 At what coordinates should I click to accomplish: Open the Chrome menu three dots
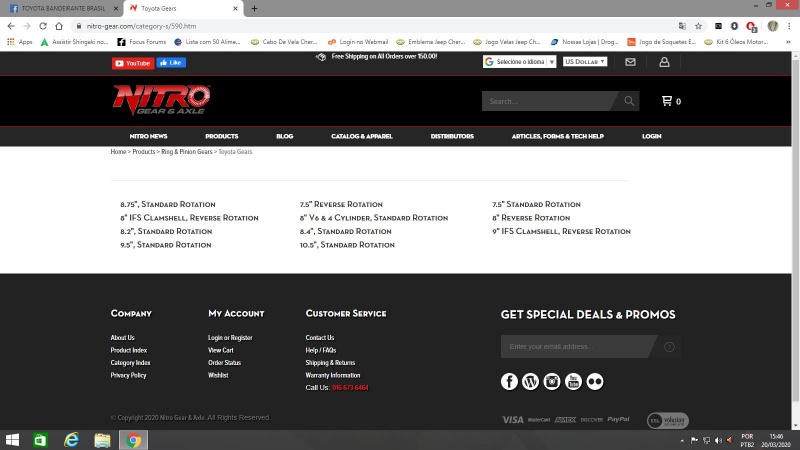(x=789, y=26)
